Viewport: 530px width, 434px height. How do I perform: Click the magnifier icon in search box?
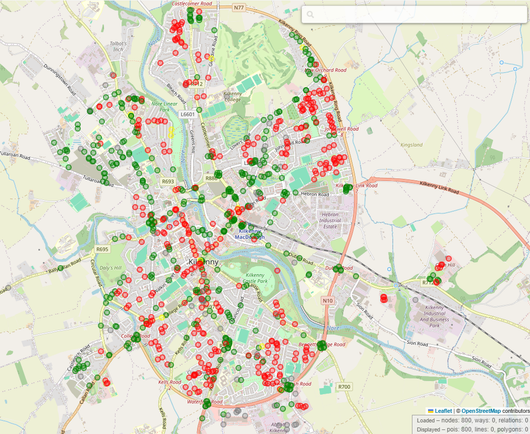(310, 15)
